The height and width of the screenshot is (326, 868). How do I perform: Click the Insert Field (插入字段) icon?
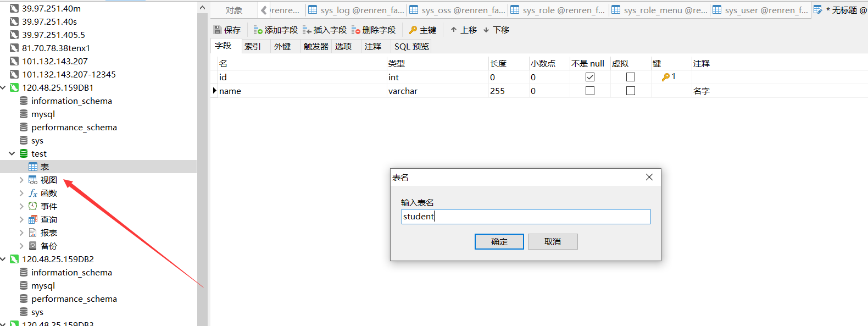click(307, 30)
